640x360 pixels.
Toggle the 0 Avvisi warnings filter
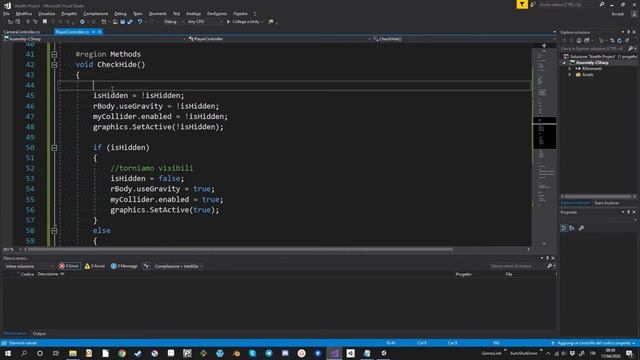[95, 266]
